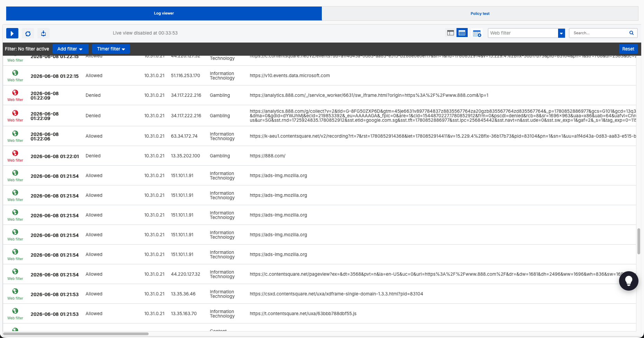The width and height of the screenshot is (644, 338).
Task: Open the add columns icon
Action: 477,33
